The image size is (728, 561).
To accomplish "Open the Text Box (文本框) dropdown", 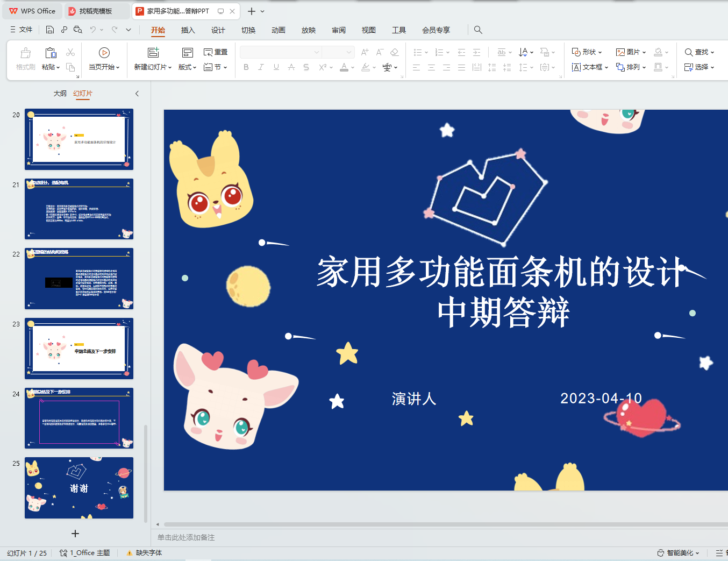I will [590, 67].
